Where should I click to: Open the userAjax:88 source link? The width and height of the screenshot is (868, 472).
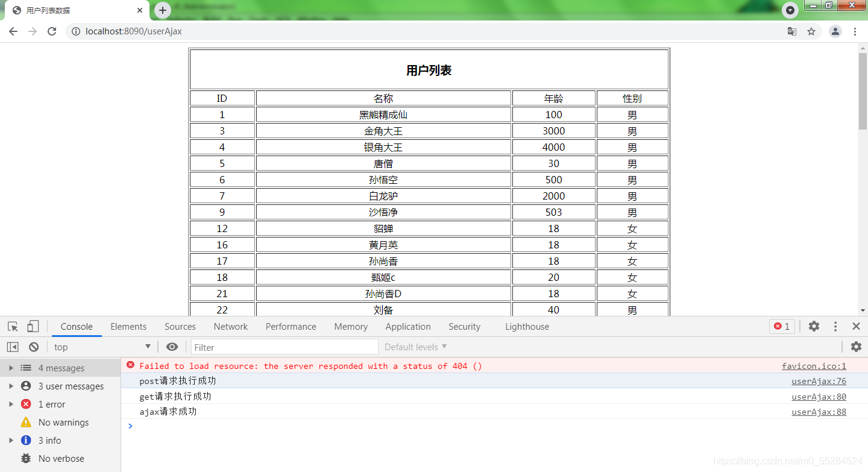819,412
